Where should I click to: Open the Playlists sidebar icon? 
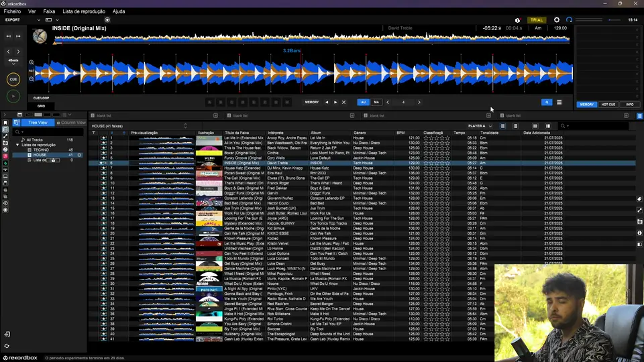pos(5,129)
